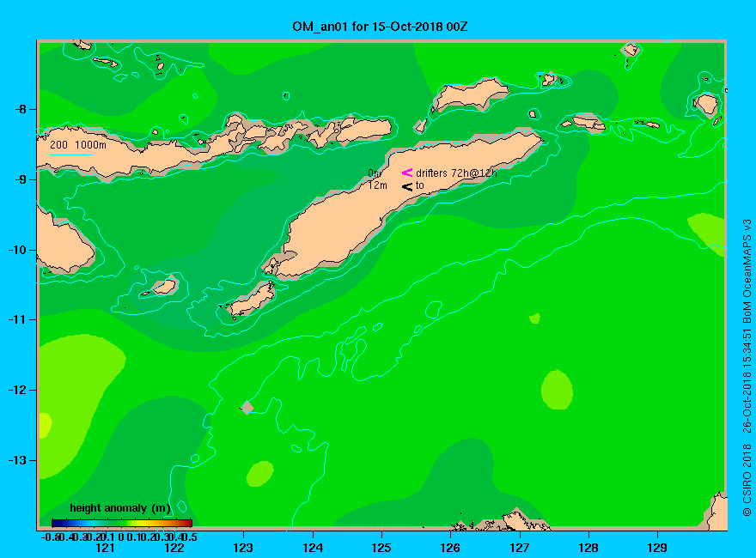The width and height of the screenshot is (756, 558).
Task: Click the longitude label 129
Action: (x=657, y=548)
